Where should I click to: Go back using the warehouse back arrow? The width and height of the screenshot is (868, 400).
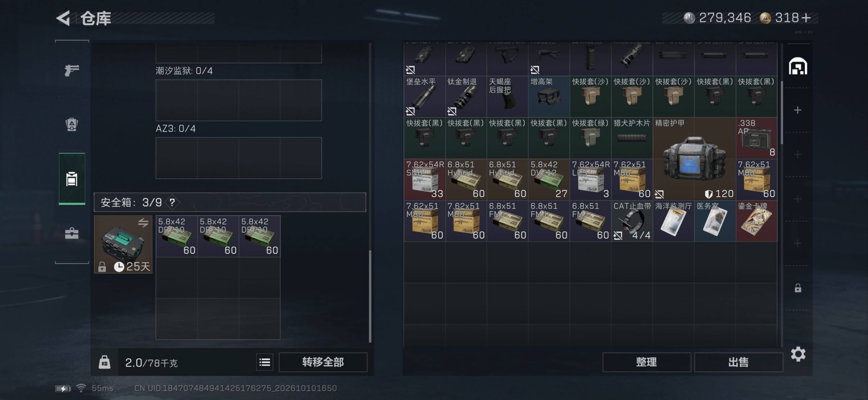(x=63, y=18)
